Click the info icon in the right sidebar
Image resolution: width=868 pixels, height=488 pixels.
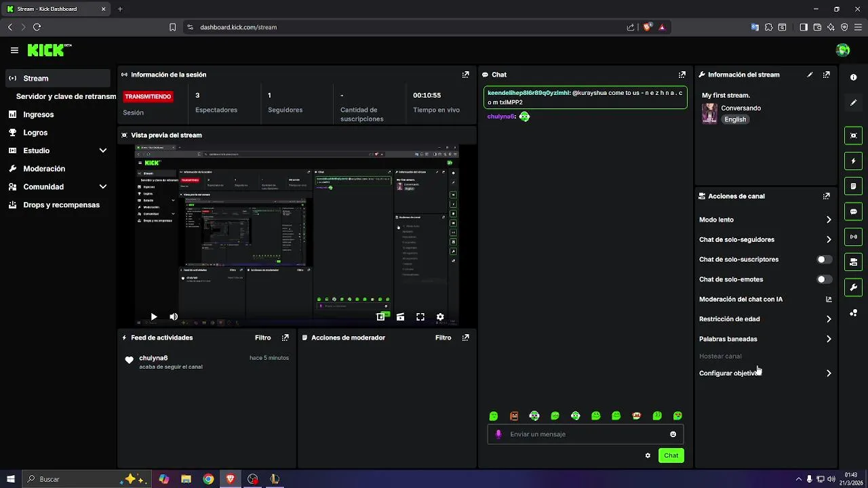pos(853,78)
